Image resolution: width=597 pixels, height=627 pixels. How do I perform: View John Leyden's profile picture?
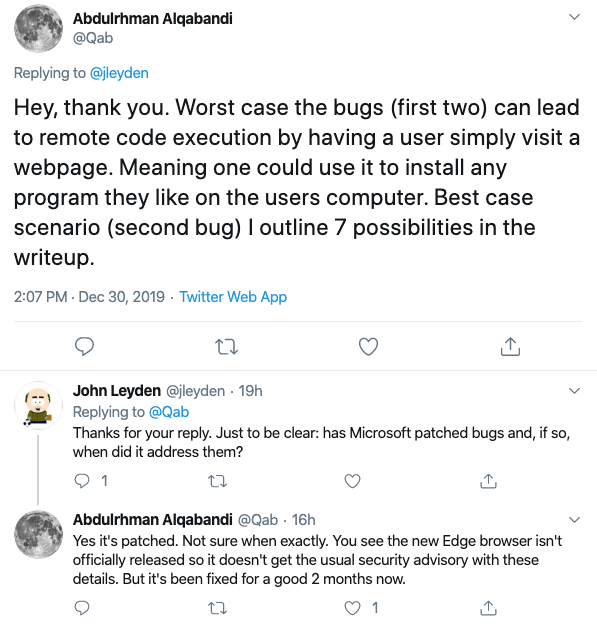point(38,405)
